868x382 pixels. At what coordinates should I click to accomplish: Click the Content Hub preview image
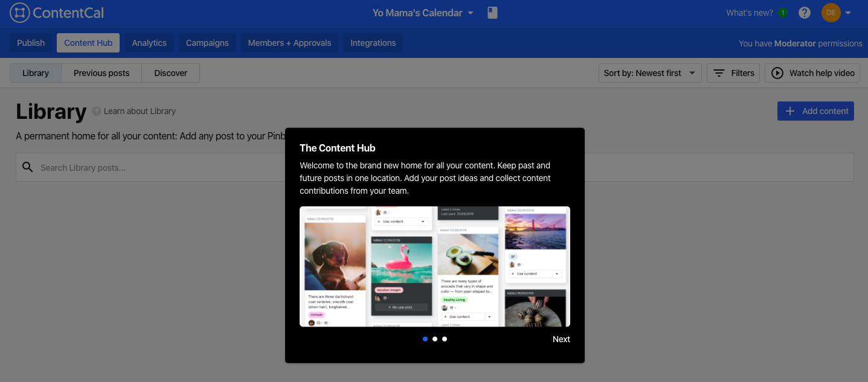point(434,266)
